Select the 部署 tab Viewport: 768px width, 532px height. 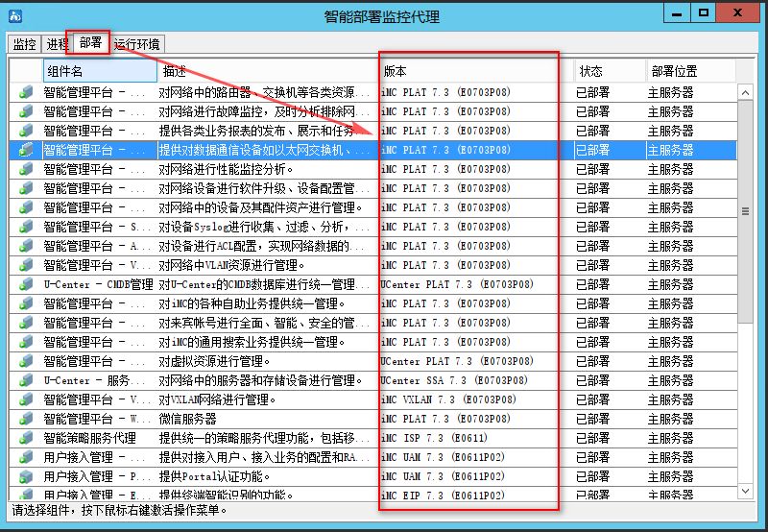[x=90, y=42]
